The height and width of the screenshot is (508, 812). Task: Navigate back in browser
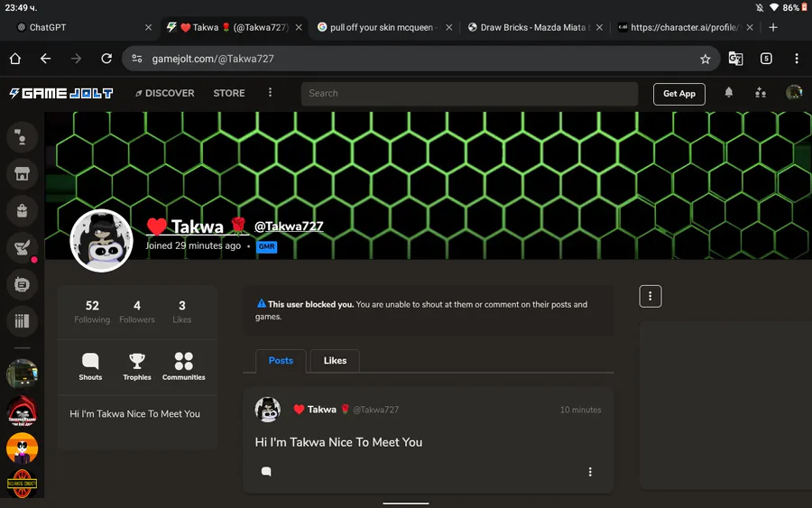pyautogui.click(x=46, y=59)
